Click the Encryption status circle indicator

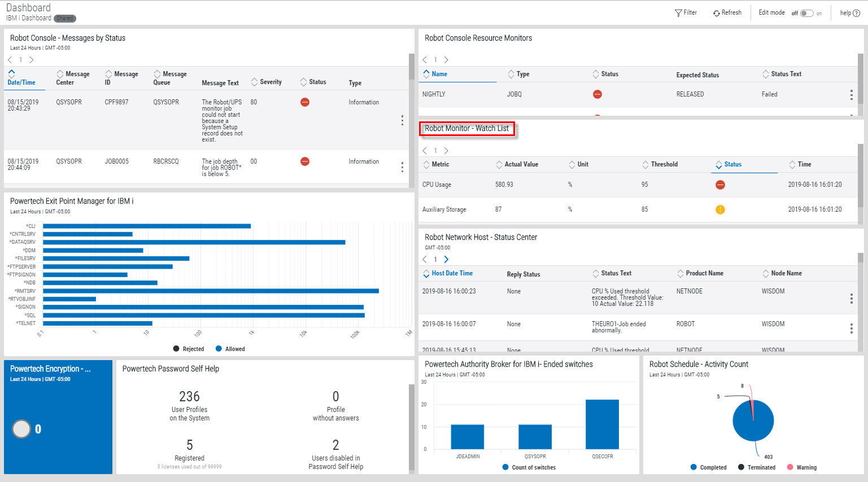(21, 429)
